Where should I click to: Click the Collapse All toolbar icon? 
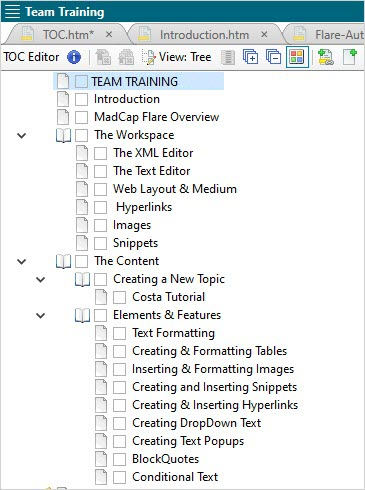pos(273,57)
